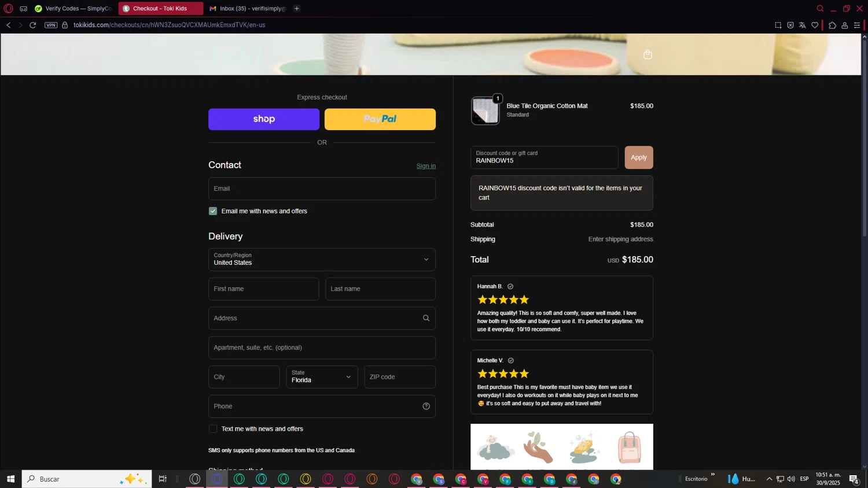Toggle the VPN badge in address bar
868x488 pixels.
[51, 25]
